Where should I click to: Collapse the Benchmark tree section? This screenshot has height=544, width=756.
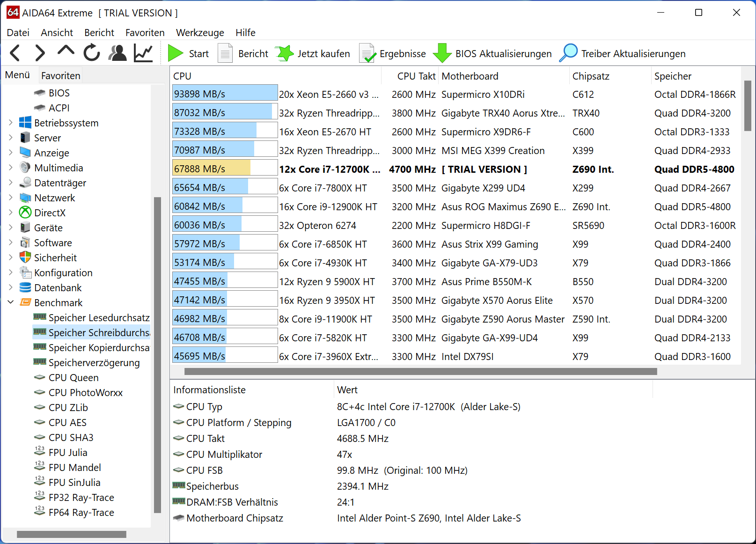pyautogui.click(x=10, y=302)
